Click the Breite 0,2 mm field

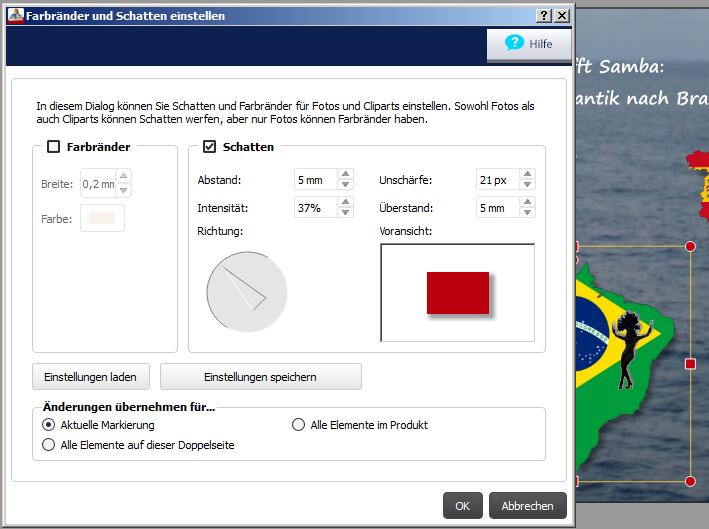click(x=99, y=184)
